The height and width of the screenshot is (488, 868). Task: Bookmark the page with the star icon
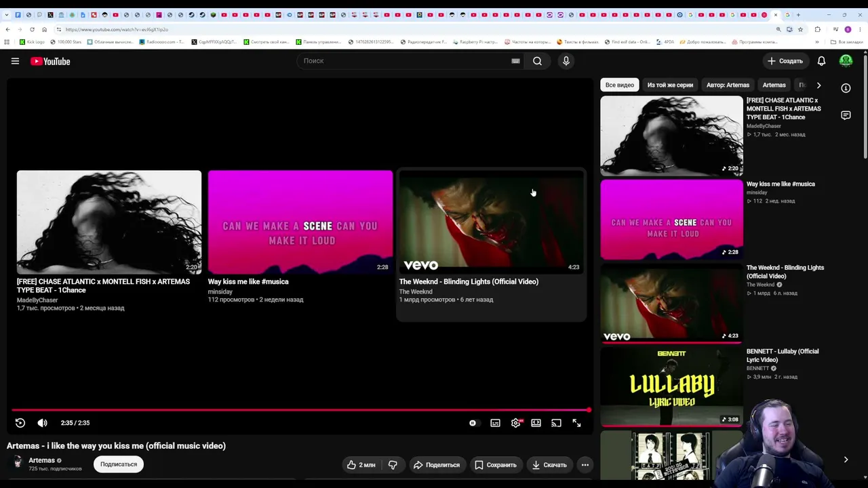point(800,29)
